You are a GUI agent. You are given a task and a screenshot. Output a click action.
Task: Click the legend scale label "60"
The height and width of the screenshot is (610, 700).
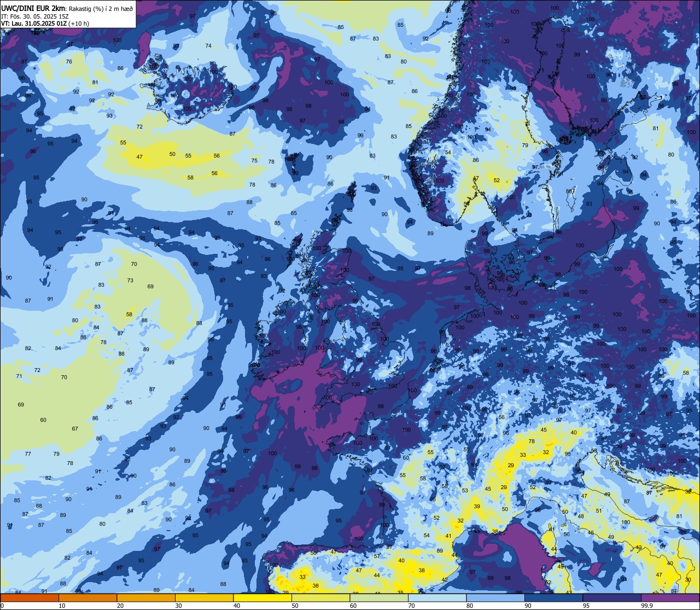click(353, 606)
